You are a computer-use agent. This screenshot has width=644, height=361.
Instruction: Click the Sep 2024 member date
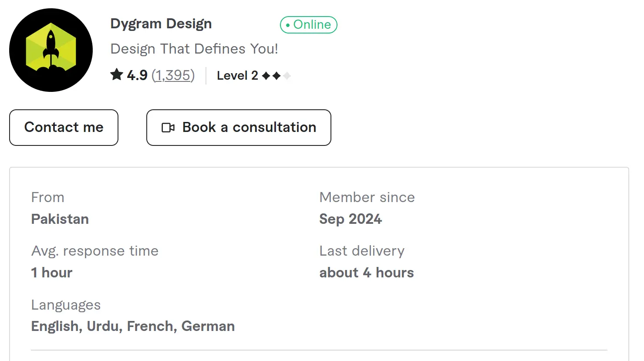tap(351, 219)
